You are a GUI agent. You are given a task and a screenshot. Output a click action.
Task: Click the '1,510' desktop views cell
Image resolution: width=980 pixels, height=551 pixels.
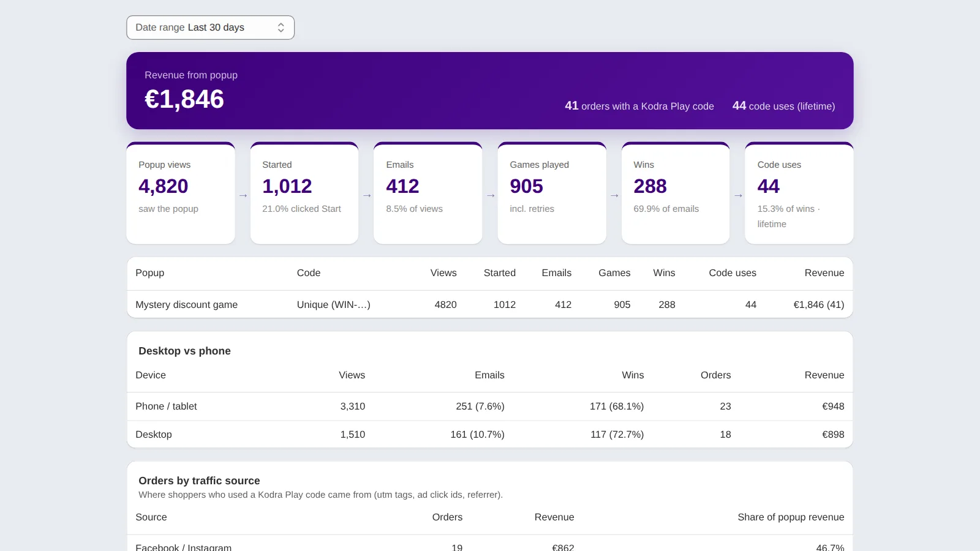click(x=353, y=435)
